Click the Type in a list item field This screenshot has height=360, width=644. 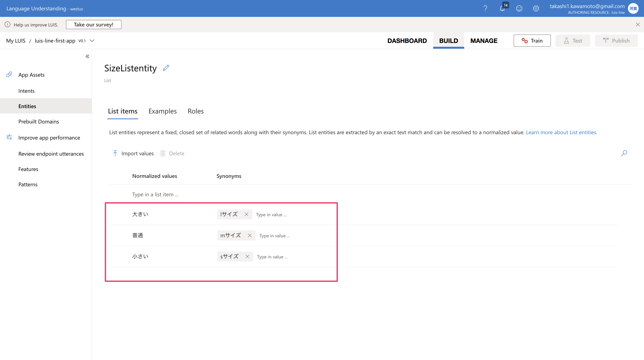tap(155, 195)
